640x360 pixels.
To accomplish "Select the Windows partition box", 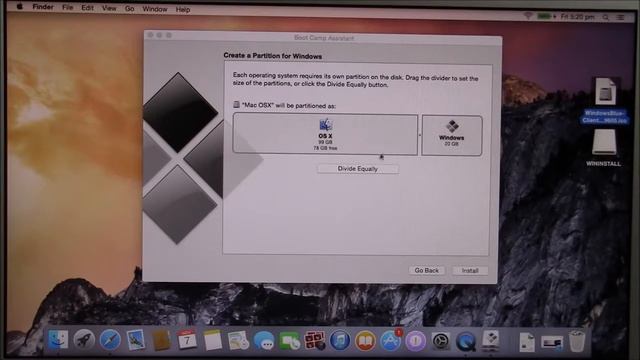I will [451, 136].
